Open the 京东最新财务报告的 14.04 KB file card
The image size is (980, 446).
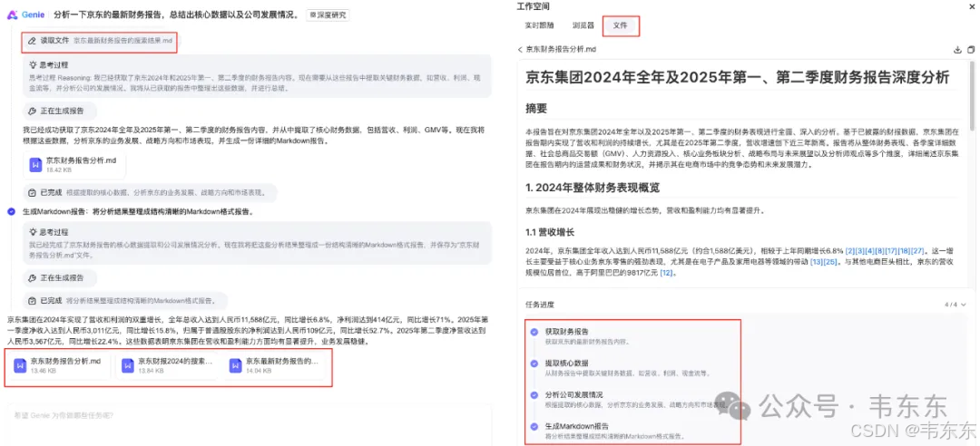pyautogui.click(x=275, y=365)
